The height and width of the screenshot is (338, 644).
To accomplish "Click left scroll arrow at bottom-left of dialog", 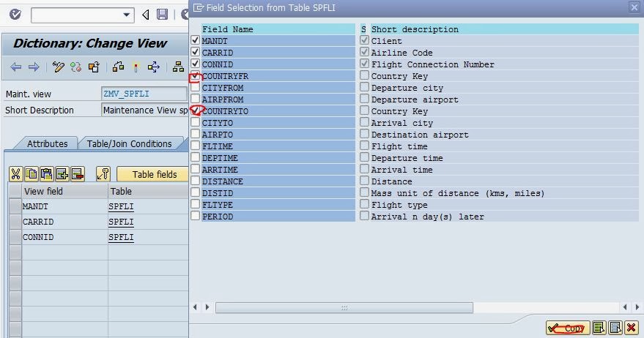I will coord(195,307).
